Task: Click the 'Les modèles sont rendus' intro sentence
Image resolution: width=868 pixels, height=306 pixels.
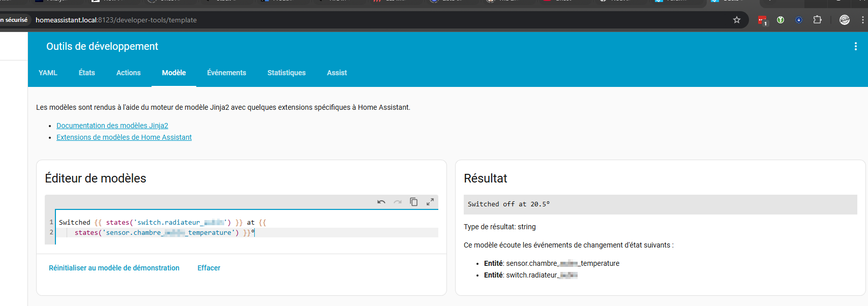Action: 223,107
